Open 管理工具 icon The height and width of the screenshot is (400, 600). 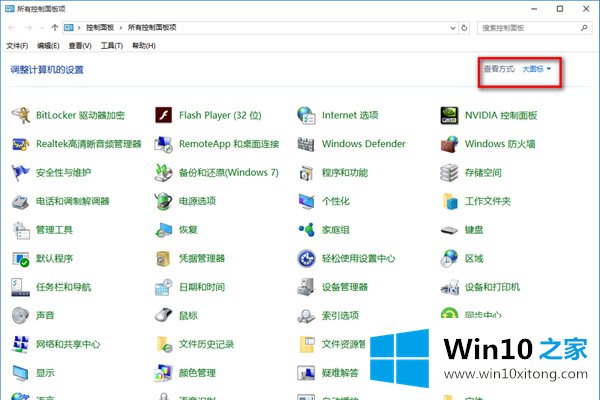21,230
